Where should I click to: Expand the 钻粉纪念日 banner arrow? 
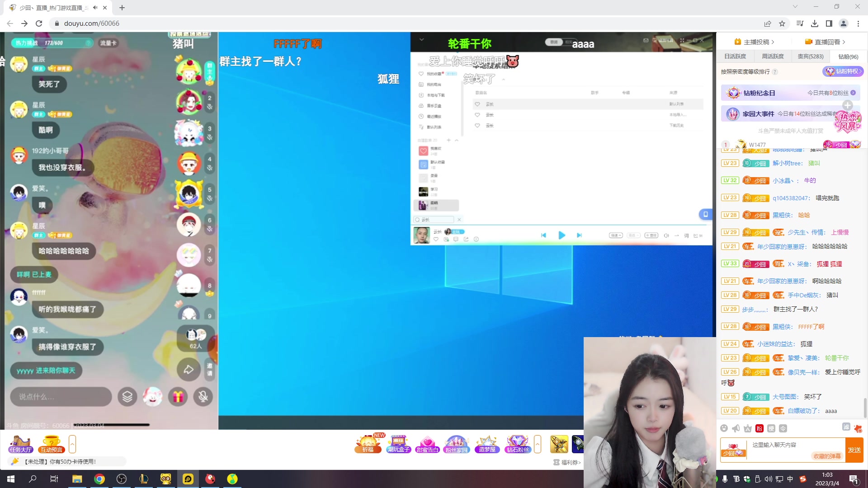click(x=853, y=93)
